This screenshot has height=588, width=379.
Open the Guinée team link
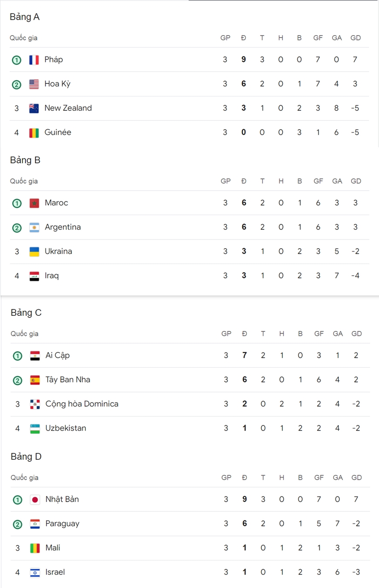[x=58, y=132]
